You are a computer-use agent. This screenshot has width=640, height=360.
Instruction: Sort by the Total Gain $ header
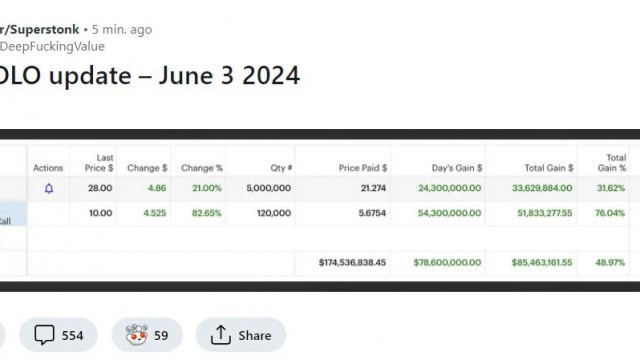(549, 168)
